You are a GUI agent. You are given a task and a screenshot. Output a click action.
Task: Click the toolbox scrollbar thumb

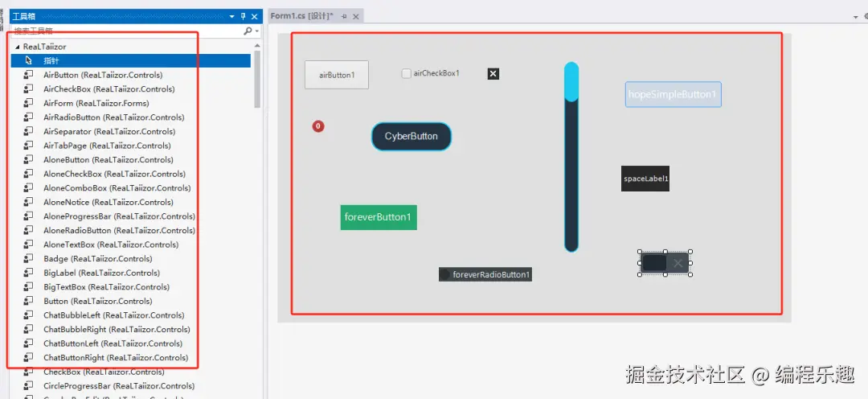257,80
